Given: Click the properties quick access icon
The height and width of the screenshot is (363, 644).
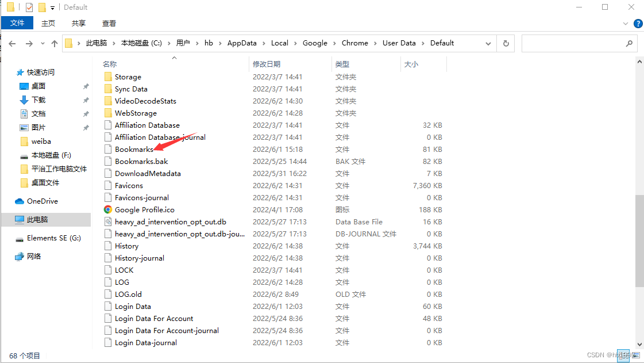Looking at the screenshot, I should click(29, 7).
